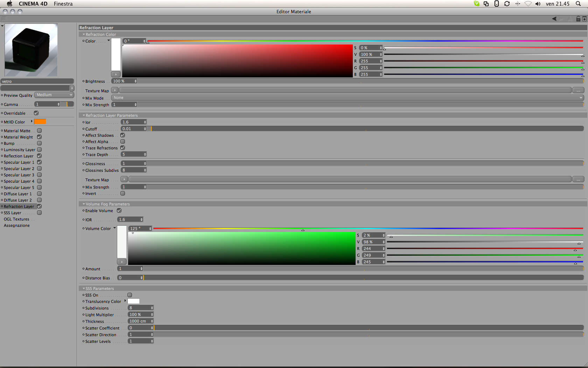Collapse the Refraction Layer Parameters section
The height and width of the screenshot is (368, 588).
point(84,115)
